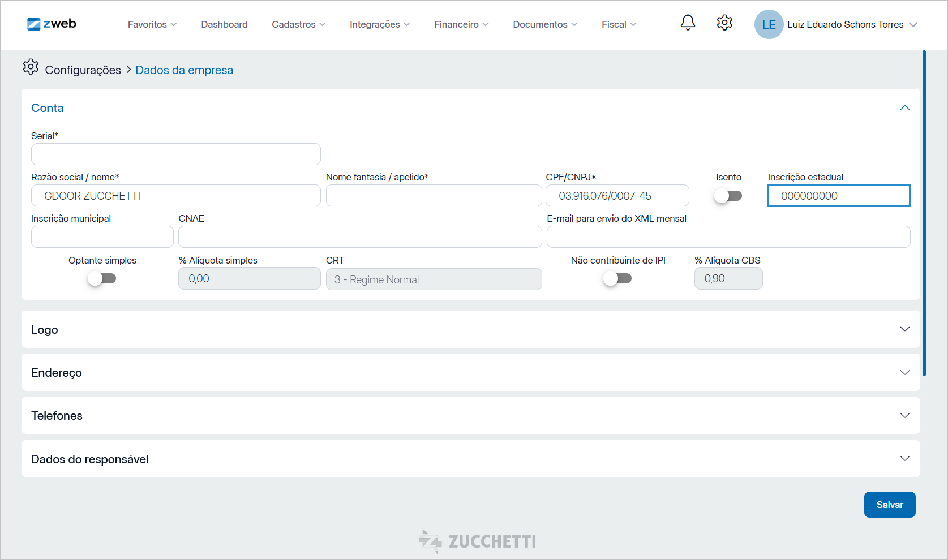Open the Documentos menu
The image size is (948, 560).
545,24
